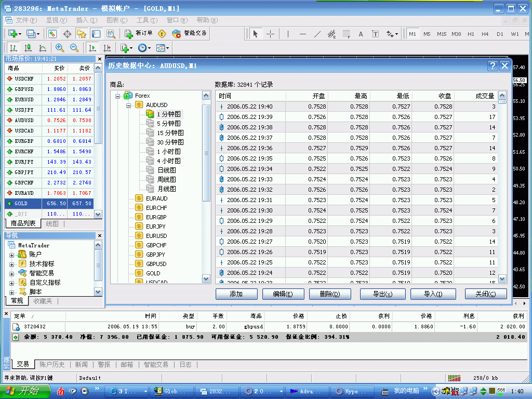
Task: Toggle 智能交易 expert advisors in the toolbar
Action: [189, 33]
